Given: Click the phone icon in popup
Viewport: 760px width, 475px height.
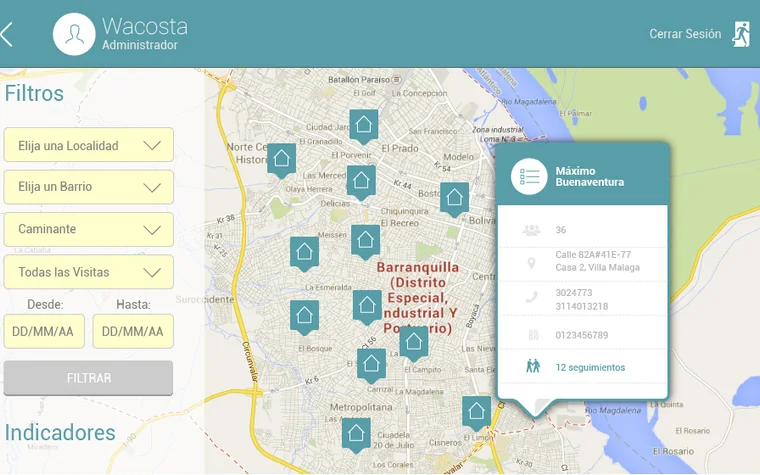Looking at the screenshot, I should point(531,297).
